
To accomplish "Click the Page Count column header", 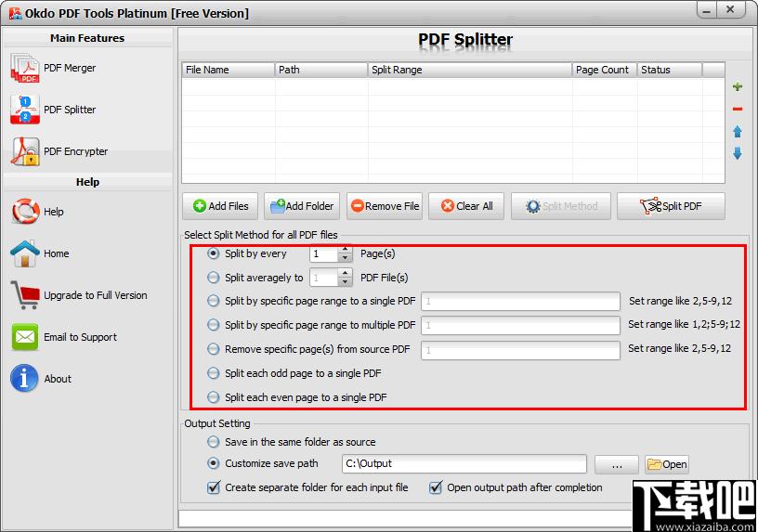I will 602,70.
